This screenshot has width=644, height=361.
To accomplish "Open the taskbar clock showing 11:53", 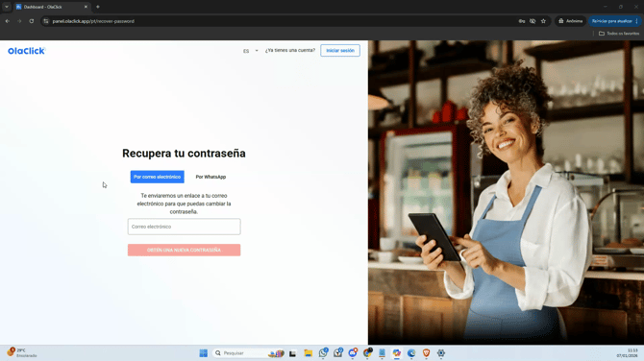I will pos(627,352).
